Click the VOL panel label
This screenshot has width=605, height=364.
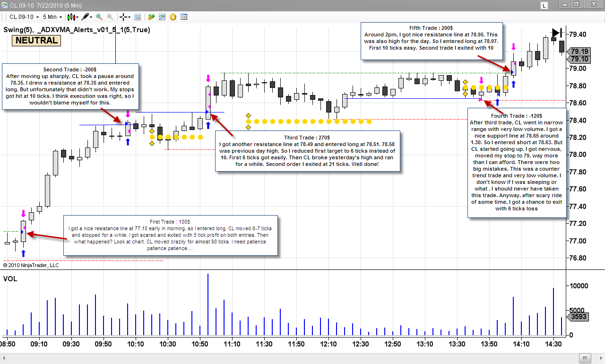click(x=10, y=279)
